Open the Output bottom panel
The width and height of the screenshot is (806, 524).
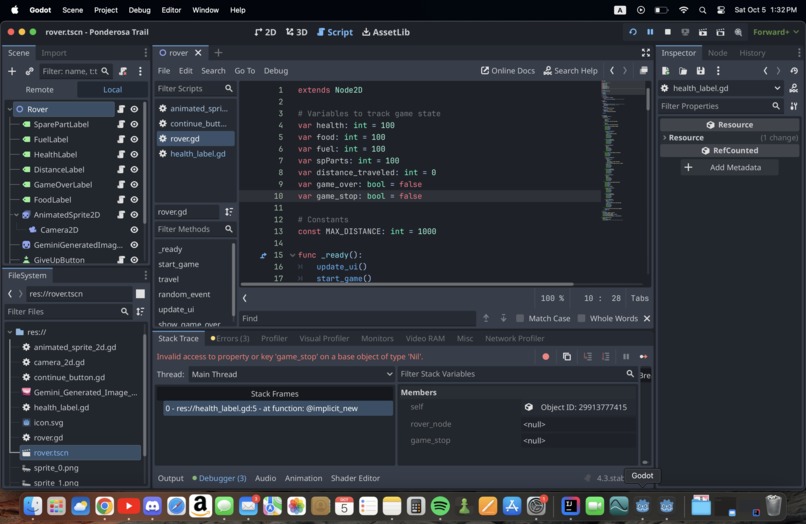(x=171, y=478)
